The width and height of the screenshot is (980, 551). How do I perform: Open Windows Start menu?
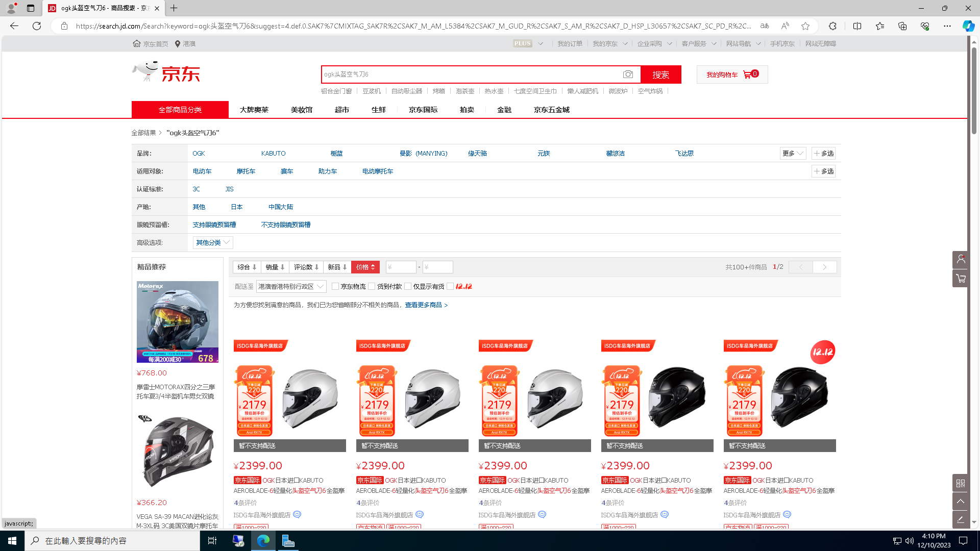[12, 541]
